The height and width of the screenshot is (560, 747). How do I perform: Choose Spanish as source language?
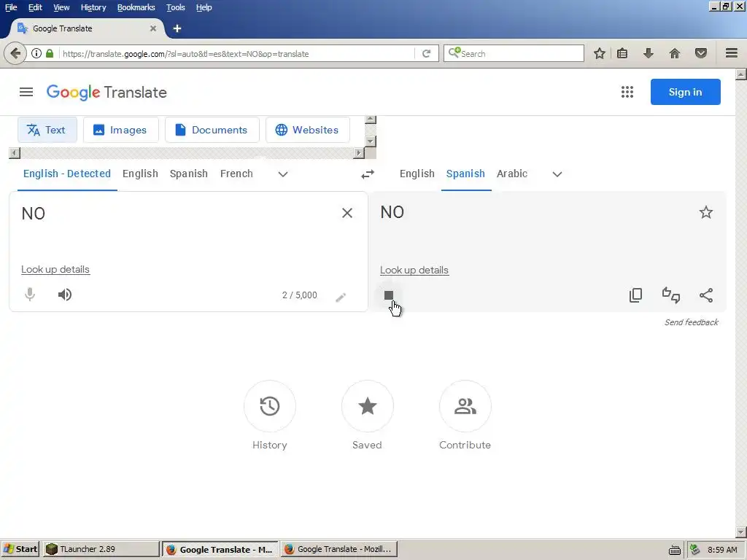click(x=189, y=174)
